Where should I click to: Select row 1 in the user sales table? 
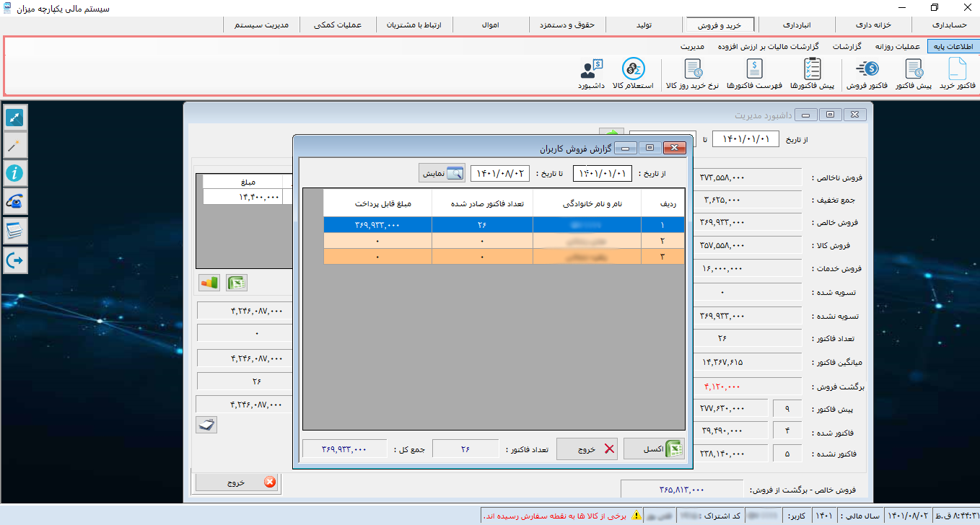click(x=504, y=225)
